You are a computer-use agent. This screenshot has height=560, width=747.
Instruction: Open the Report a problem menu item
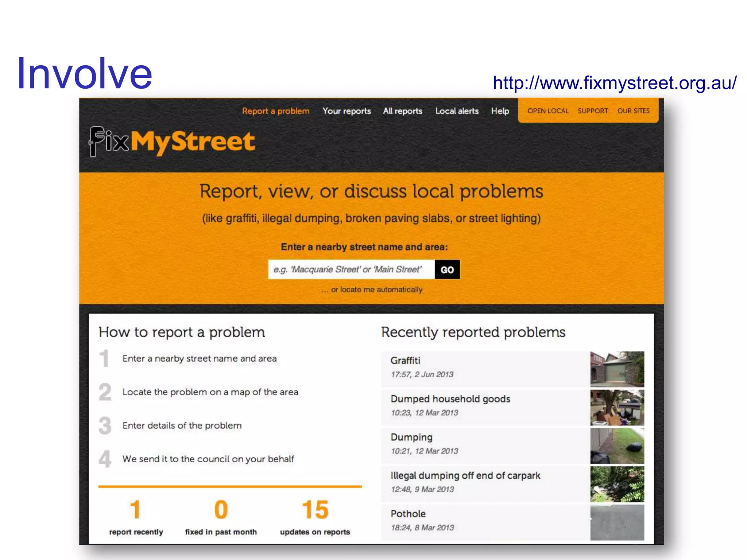pos(276,111)
